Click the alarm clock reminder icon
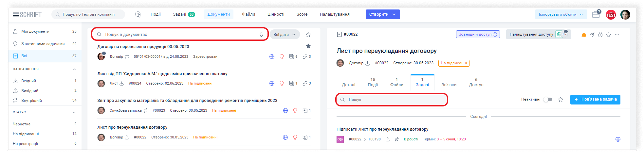The width and height of the screenshot is (644, 160). [600, 35]
